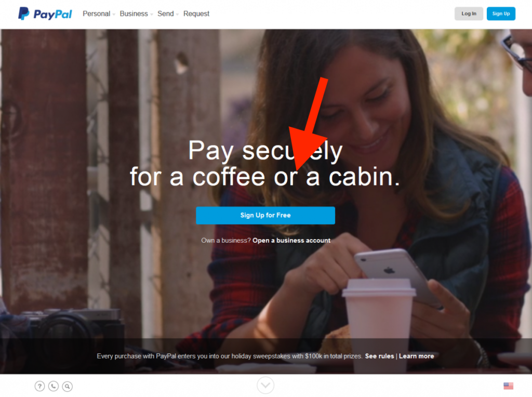The width and height of the screenshot is (532, 397).
Task: Open a business account link
Action: pyautogui.click(x=291, y=240)
